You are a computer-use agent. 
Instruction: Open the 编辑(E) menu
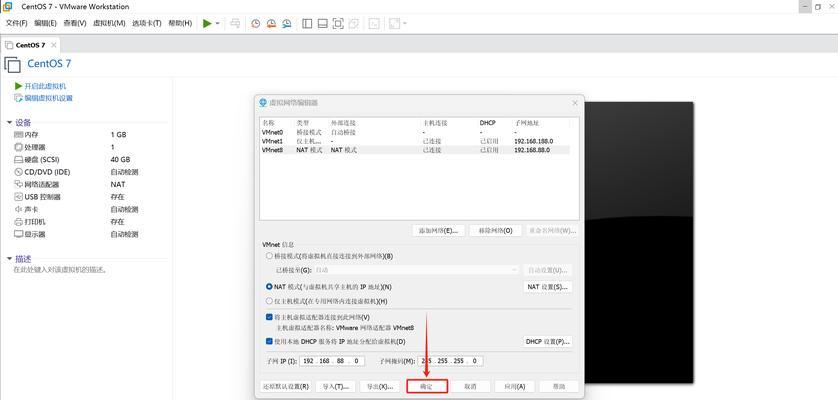45,24
